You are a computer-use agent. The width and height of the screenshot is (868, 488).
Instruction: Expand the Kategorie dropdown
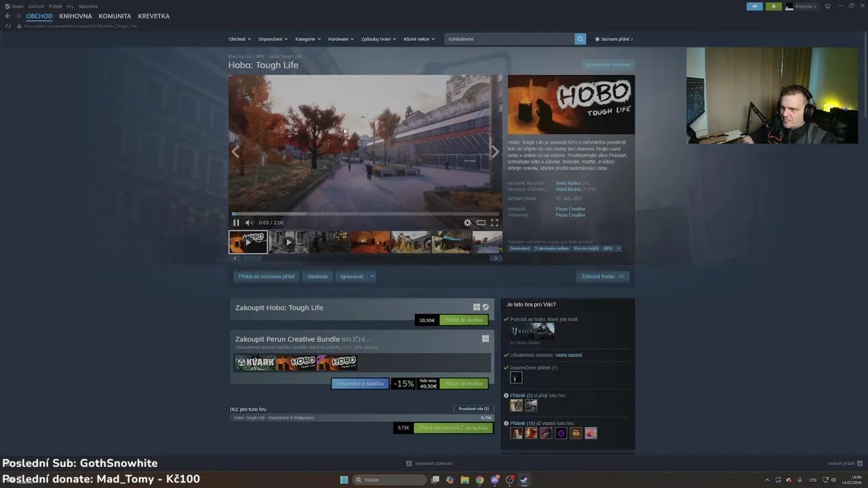(x=308, y=39)
